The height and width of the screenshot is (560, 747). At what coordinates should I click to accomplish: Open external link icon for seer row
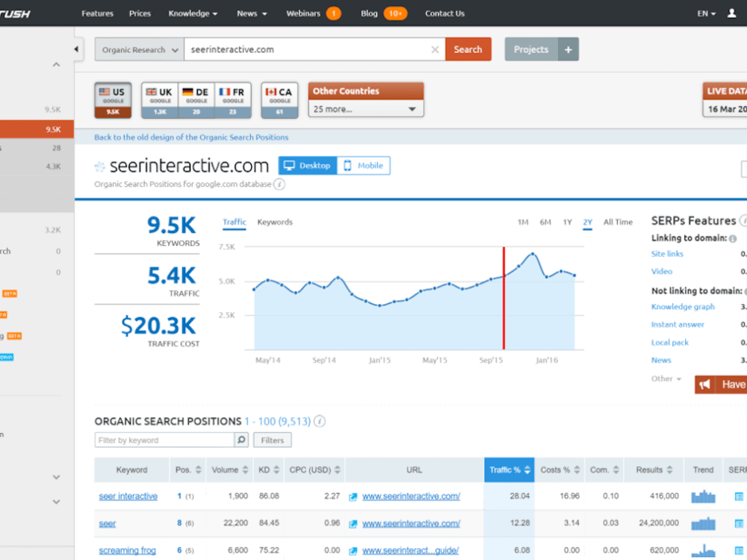(353, 524)
